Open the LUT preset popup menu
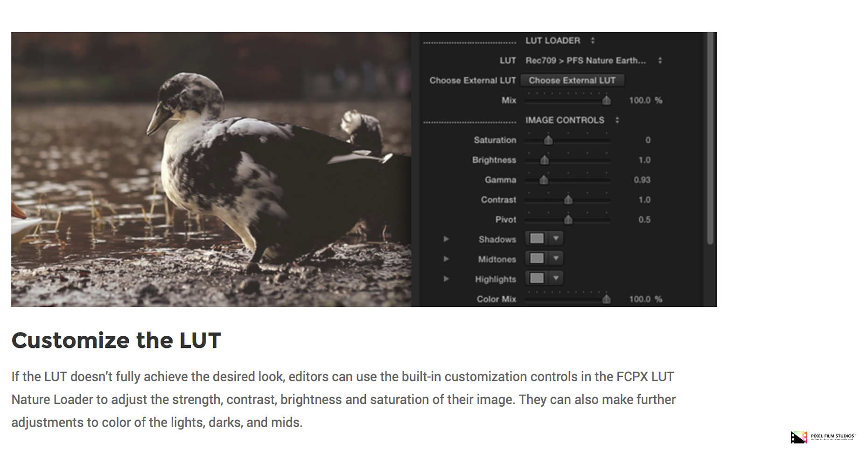 (594, 61)
